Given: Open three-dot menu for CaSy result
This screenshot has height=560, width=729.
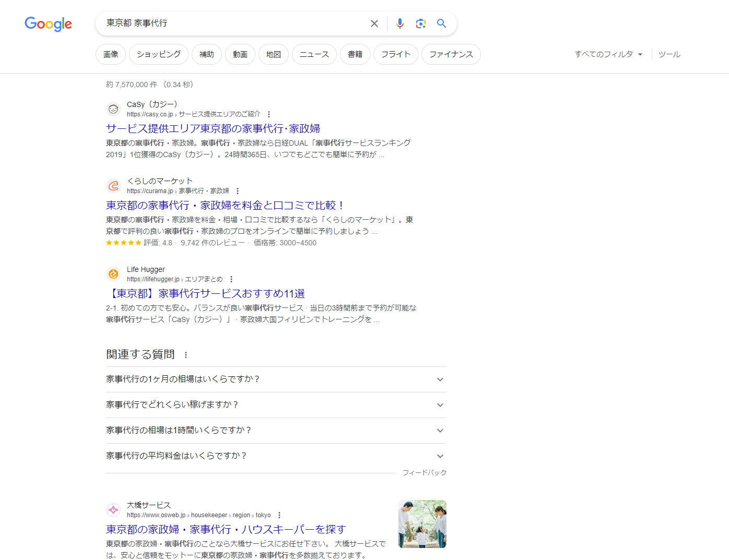Looking at the screenshot, I should coord(269,114).
